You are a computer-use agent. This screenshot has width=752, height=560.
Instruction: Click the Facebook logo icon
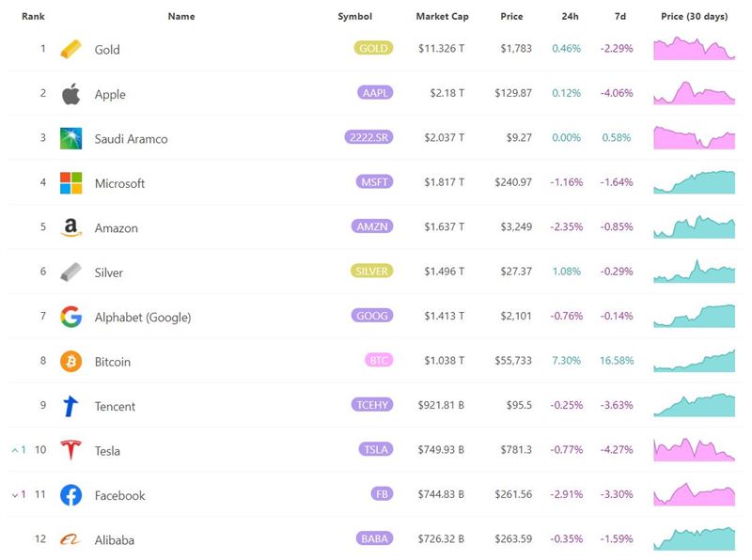point(71,495)
